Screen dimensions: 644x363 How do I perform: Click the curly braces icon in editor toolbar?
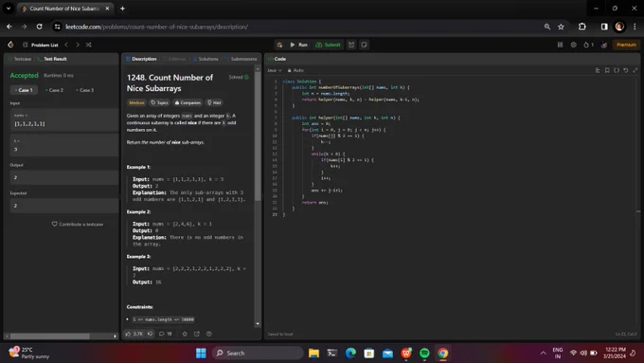tap(617, 70)
